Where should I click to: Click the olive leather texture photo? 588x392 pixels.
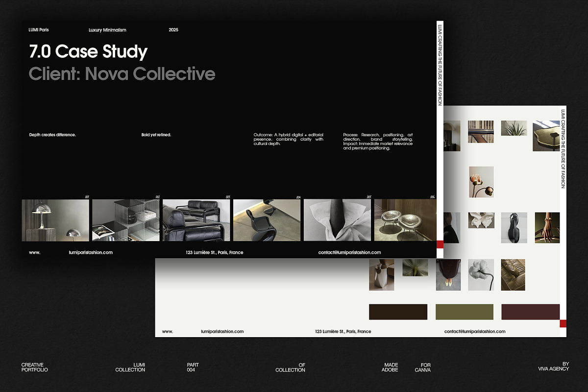coord(513,275)
